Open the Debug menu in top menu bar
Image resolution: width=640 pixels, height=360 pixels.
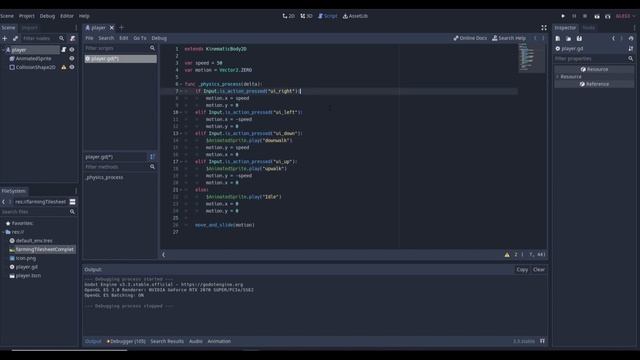click(x=47, y=16)
